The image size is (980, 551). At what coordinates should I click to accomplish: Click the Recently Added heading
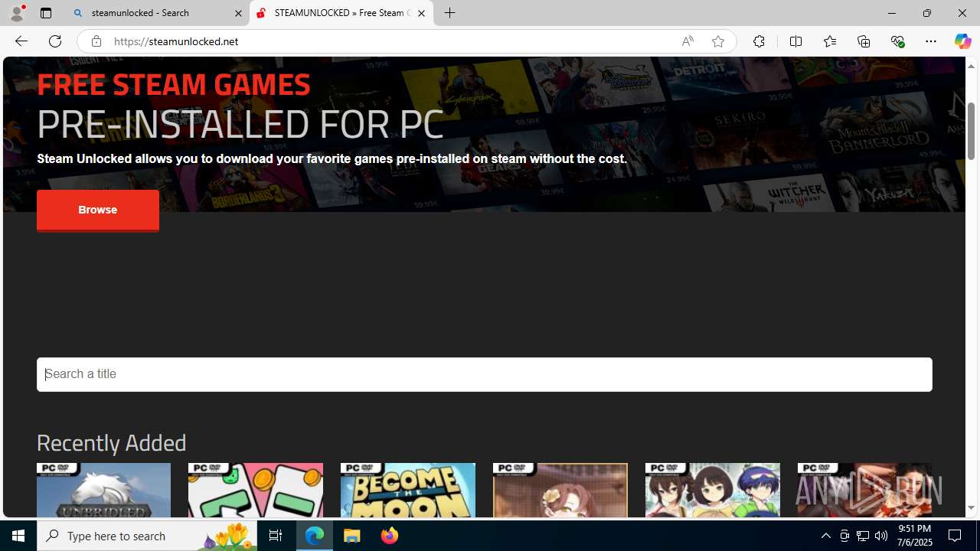[112, 442]
